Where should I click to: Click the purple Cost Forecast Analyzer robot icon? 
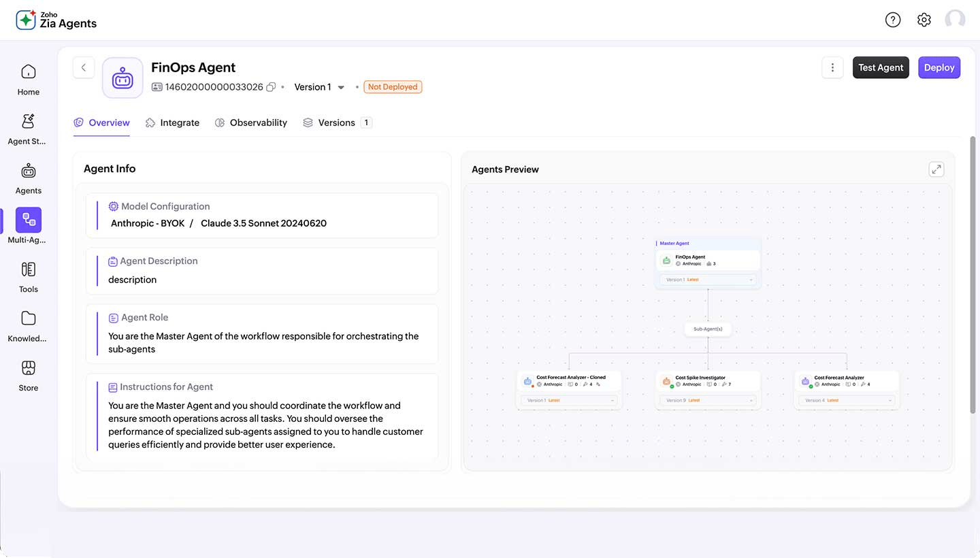coord(806,381)
